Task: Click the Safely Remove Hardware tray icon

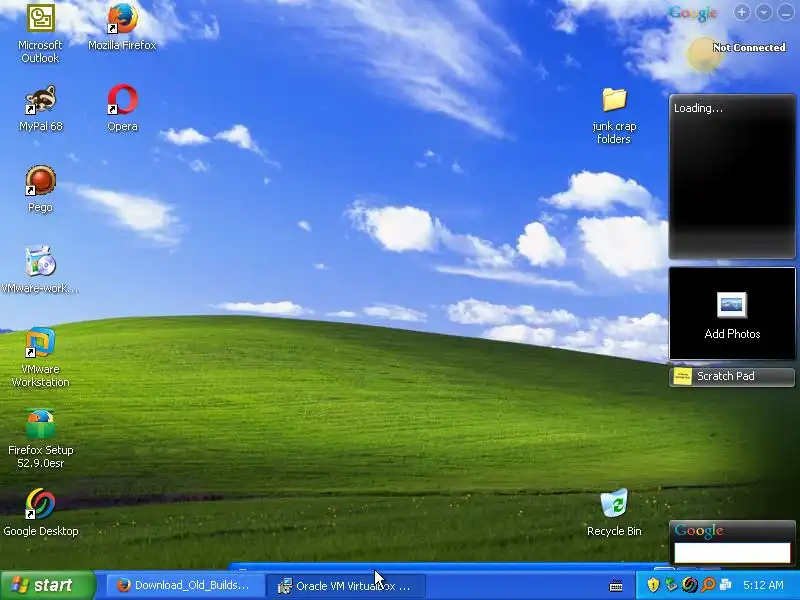Action: point(671,585)
